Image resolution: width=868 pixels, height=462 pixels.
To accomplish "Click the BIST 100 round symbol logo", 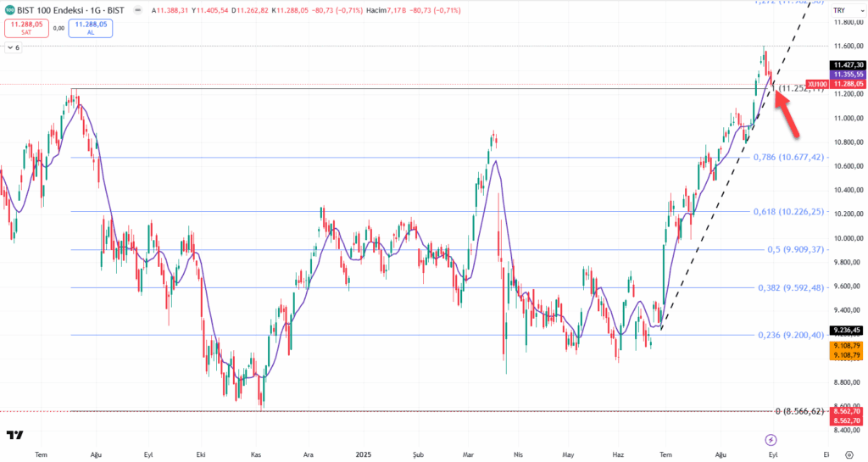I will pyautogui.click(x=10, y=9).
